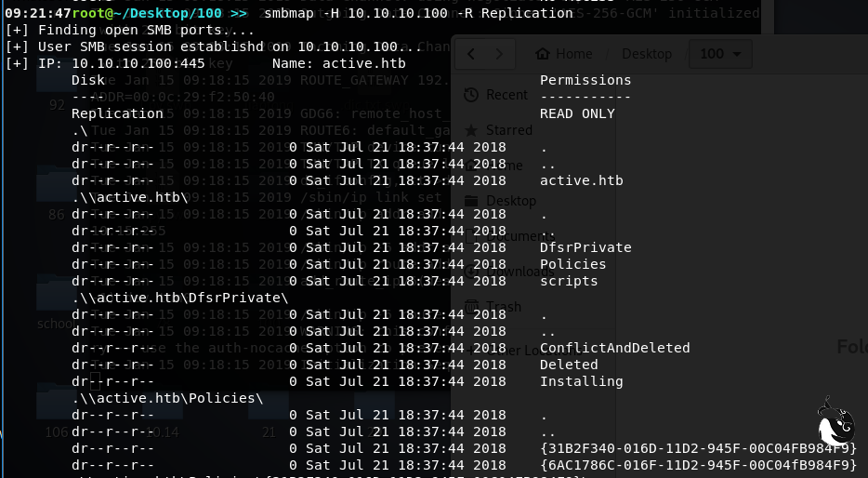
Task: Select Downloads in the file manager sidebar
Action: tap(502, 272)
